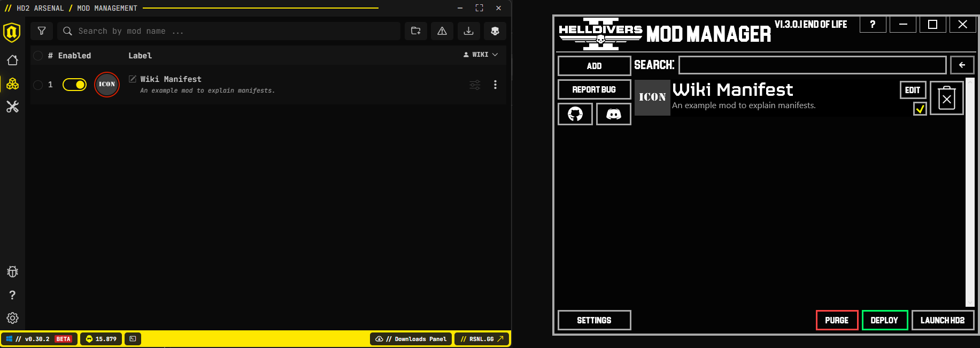
Task: Tick the select-all circle in Arsenal header
Action: tap(38, 56)
